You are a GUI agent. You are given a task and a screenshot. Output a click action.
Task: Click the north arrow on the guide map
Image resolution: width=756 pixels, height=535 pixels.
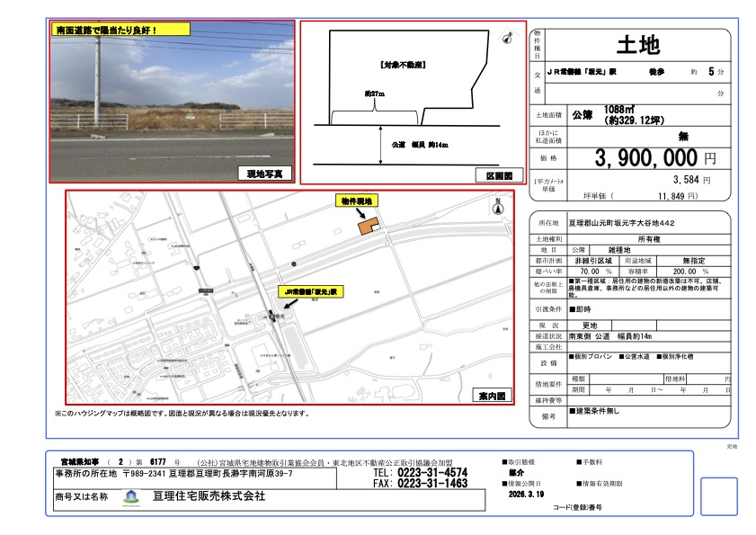(498, 206)
